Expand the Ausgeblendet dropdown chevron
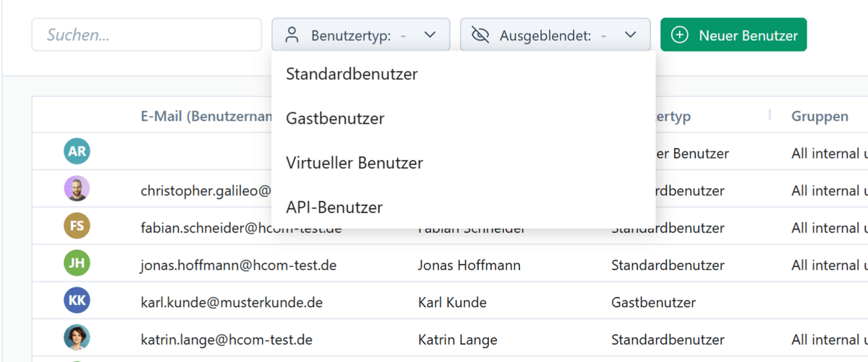This screenshot has width=868, height=362. [x=630, y=35]
